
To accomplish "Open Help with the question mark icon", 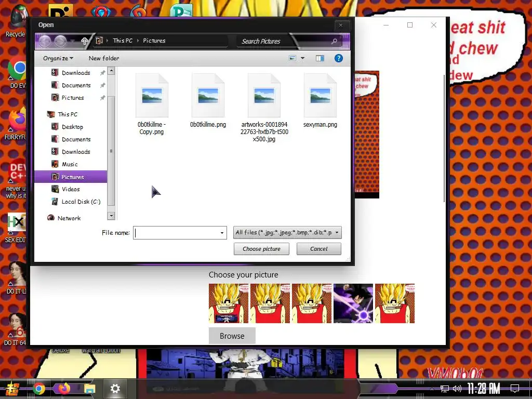I will click(338, 58).
